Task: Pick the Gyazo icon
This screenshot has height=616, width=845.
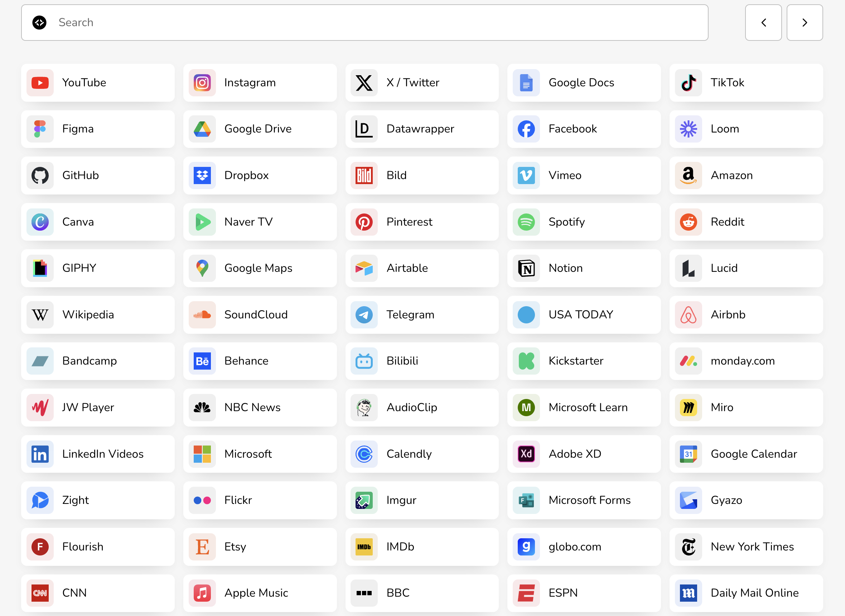Action: (x=688, y=500)
